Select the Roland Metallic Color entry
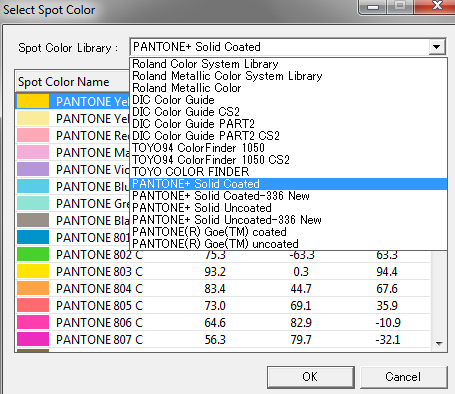The height and width of the screenshot is (394, 455). click(288, 88)
